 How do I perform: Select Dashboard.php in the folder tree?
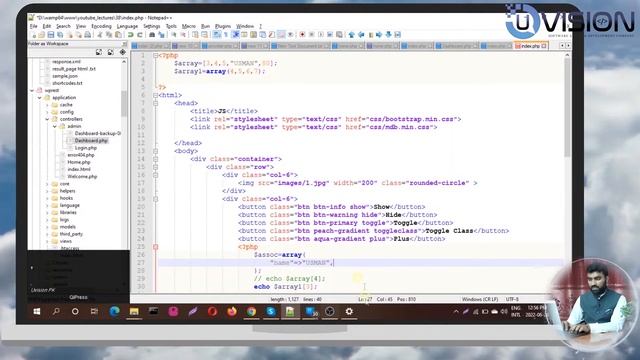click(91, 140)
